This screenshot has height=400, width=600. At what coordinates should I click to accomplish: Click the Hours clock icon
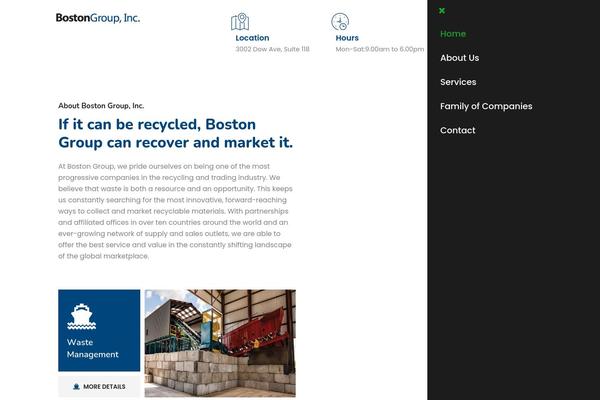(x=340, y=21)
